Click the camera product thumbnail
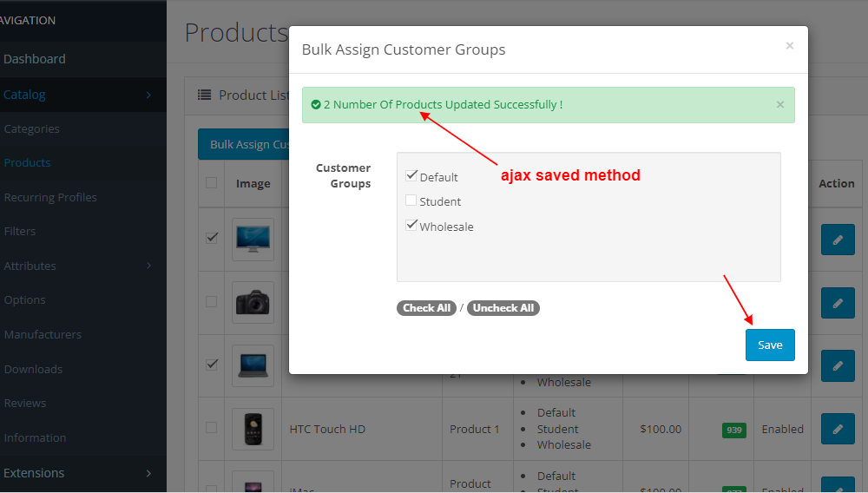Viewport: 868px width, 493px height. click(253, 302)
